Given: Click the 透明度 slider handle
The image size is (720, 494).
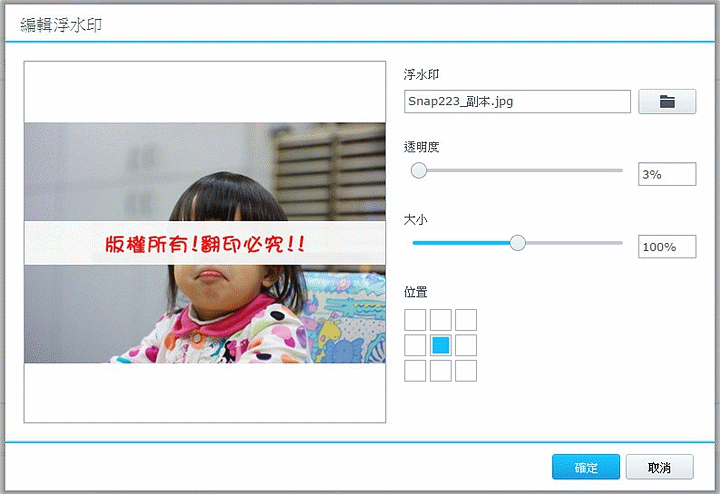Looking at the screenshot, I should [419, 171].
